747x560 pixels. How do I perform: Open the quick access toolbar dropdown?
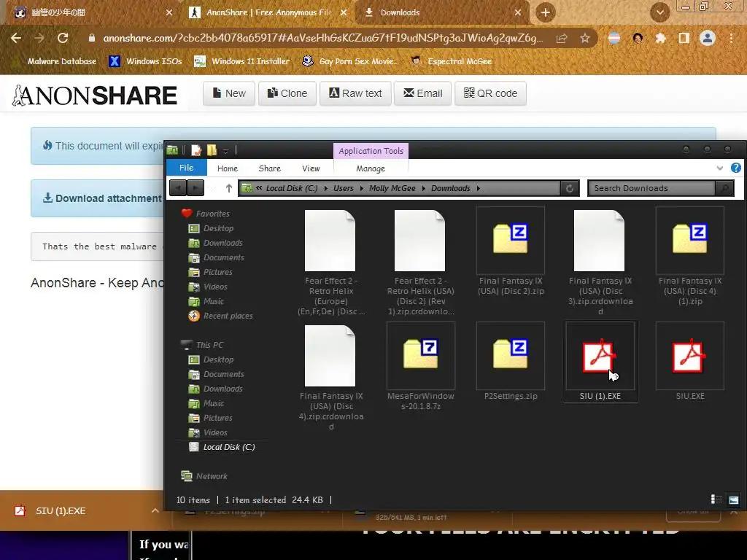coord(226,151)
